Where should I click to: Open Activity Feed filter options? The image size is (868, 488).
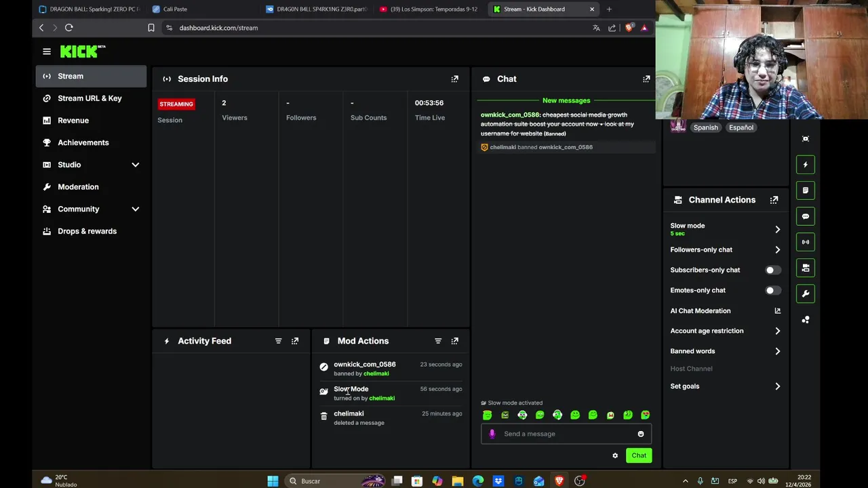click(278, 341)
